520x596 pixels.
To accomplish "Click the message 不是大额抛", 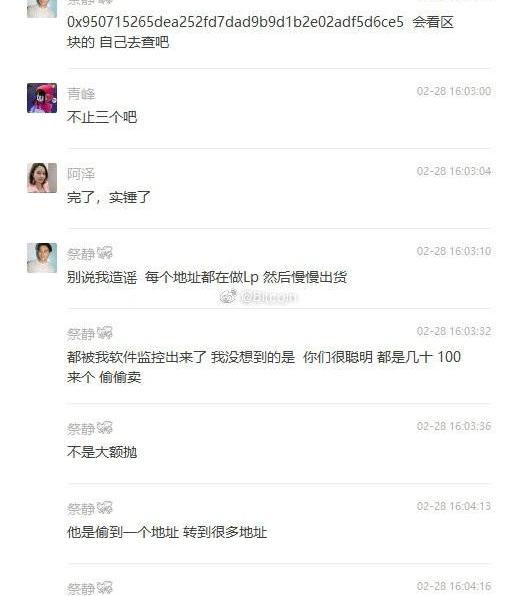I will click(102, 452).
